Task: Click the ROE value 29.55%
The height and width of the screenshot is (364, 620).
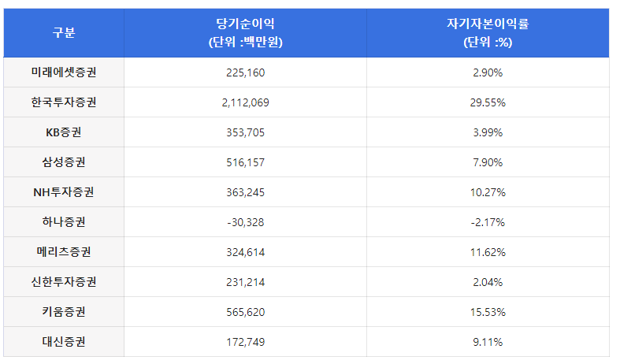Action: click(488, 103)
